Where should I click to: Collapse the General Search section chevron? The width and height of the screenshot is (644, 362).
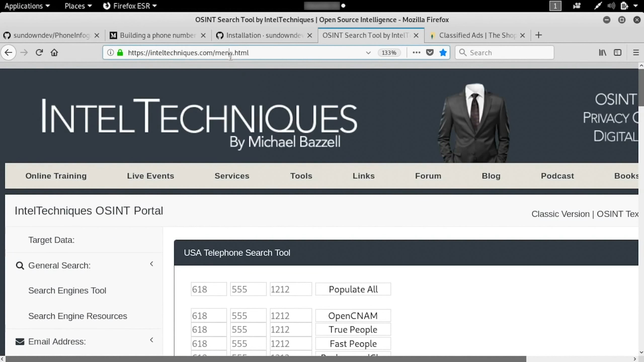[x=151, y=264]
